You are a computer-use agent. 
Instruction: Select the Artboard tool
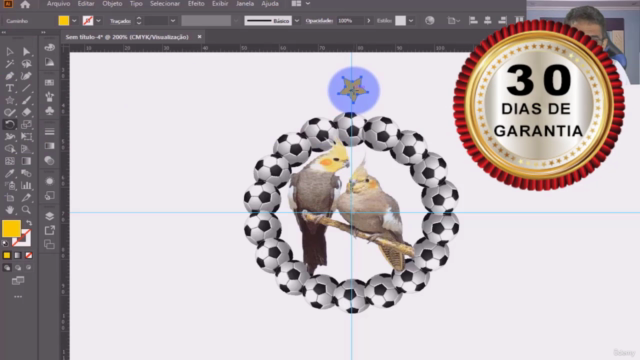point(9,198)
